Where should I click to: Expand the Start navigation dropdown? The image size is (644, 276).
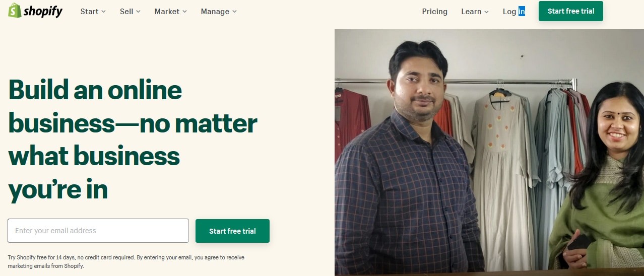click(93, 11)
